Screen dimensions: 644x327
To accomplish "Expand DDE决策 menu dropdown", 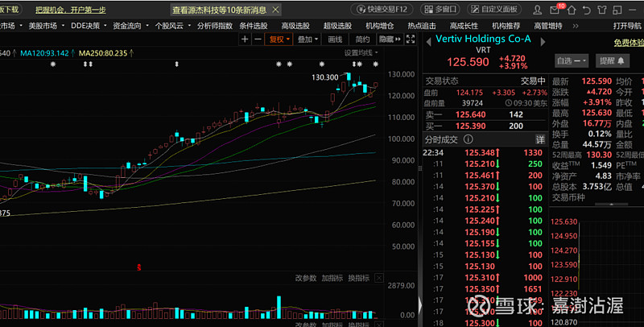I will (89, 26).
